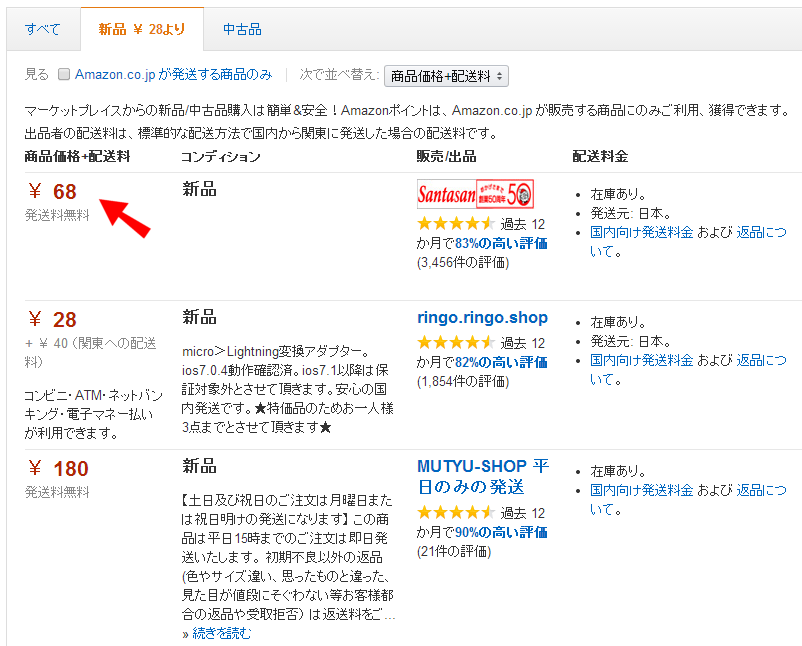The image size is (802, 646).
Task: Click the (3,456件の評価) text
Action: (463, 262)
